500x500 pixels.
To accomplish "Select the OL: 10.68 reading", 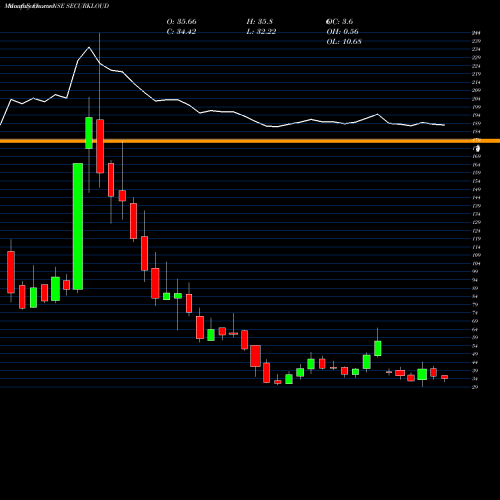I will tap(344, 42).
